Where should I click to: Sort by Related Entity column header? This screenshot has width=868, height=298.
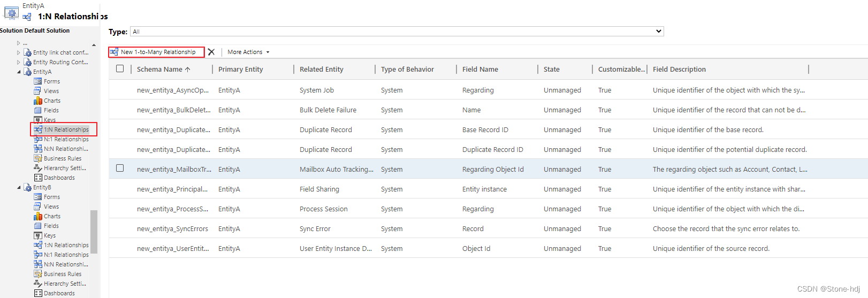[321, 69]
